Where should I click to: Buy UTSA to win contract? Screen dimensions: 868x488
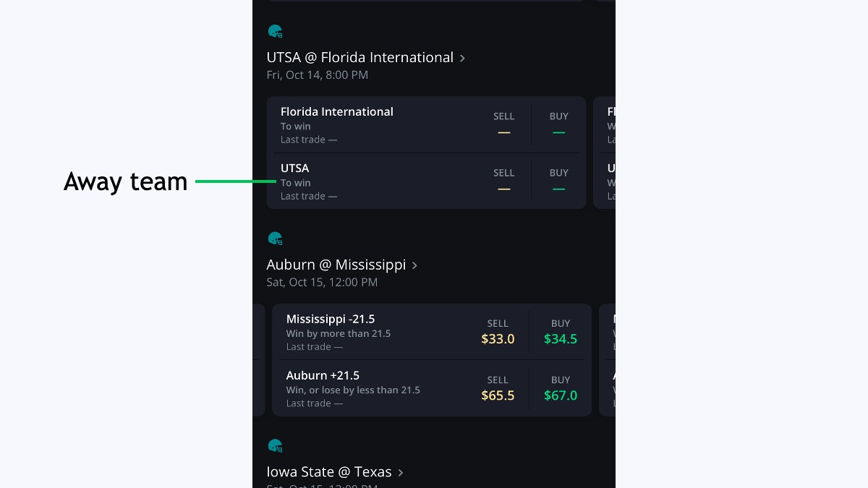click(x=558, y=181)
